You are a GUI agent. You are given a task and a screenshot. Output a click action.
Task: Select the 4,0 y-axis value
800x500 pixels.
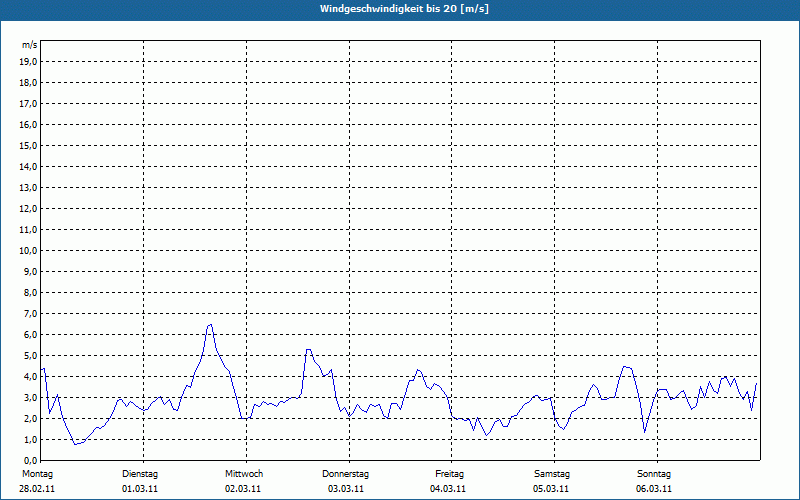point(31,377)
